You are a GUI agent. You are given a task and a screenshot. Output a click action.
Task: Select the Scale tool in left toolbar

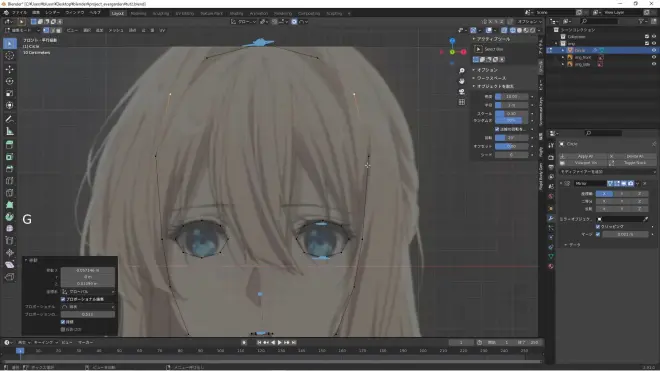[x=10, y=93]
